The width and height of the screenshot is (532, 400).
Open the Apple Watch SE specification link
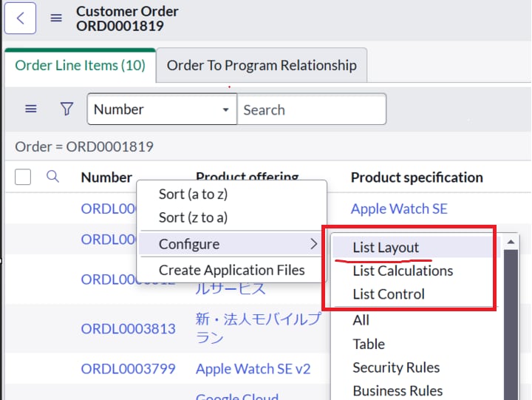(x=399, y=209)
